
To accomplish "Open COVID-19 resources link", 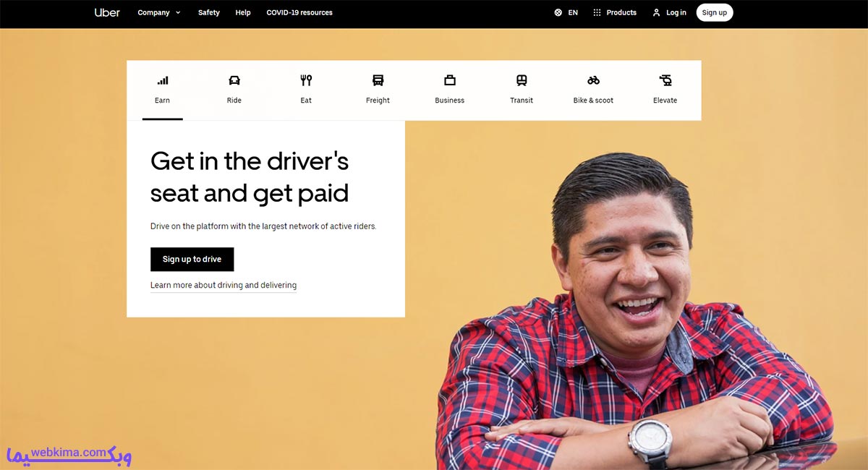I will tap(299, 13).
